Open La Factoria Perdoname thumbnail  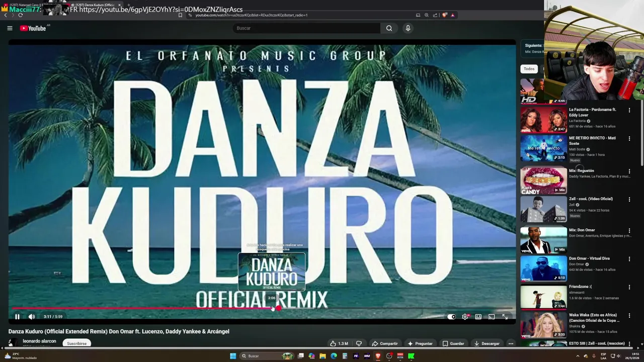543,120
